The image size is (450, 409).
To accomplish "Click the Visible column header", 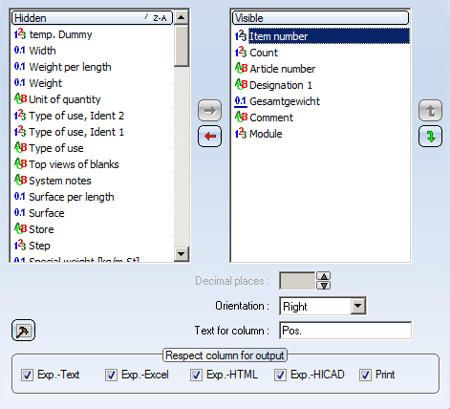I will click(320, 18).
